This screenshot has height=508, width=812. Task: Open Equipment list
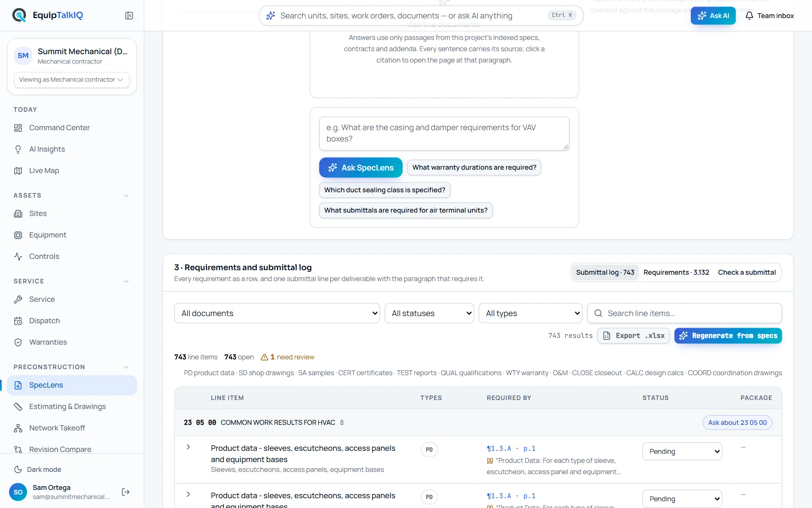click(72, 235)
